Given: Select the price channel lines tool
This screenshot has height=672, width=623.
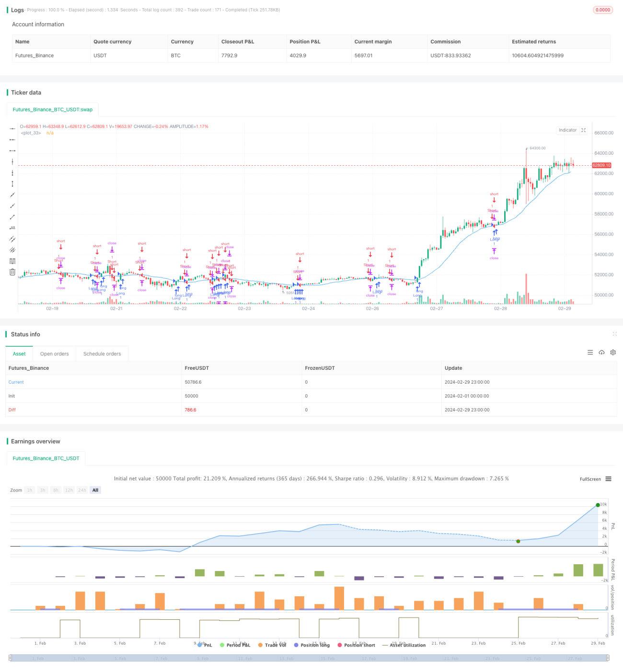Looking at the screenshot, I should tap(12, 239).
